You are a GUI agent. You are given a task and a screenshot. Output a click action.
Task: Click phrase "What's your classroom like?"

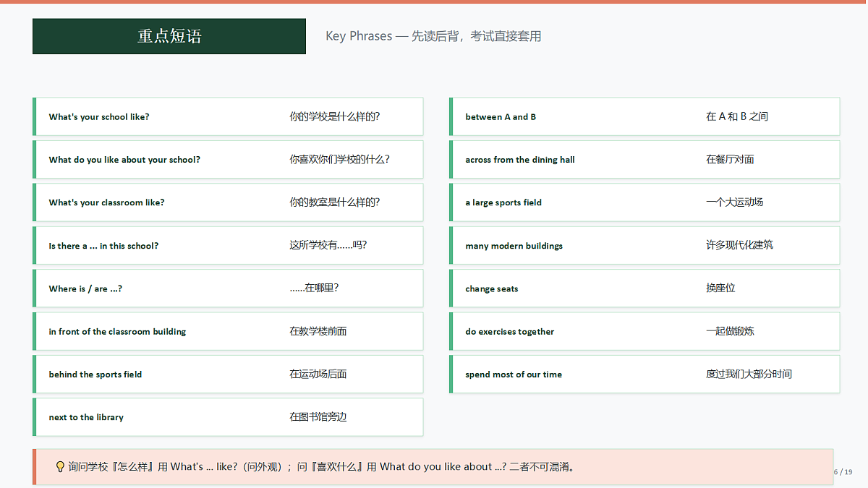106,202
